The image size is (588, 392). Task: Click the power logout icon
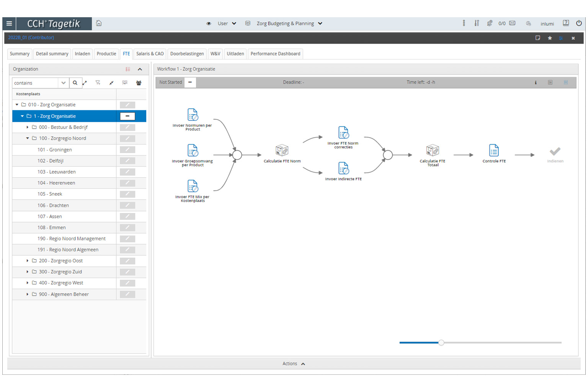579,23
